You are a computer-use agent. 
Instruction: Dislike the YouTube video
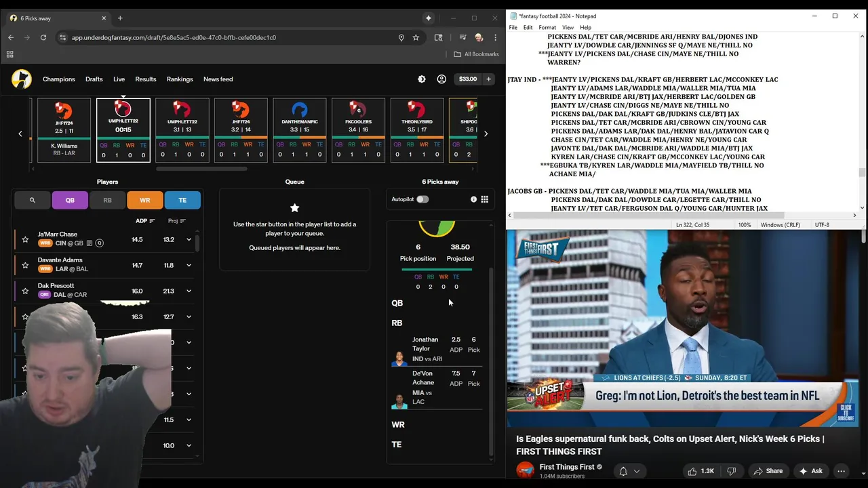click(x=731, y=471)
